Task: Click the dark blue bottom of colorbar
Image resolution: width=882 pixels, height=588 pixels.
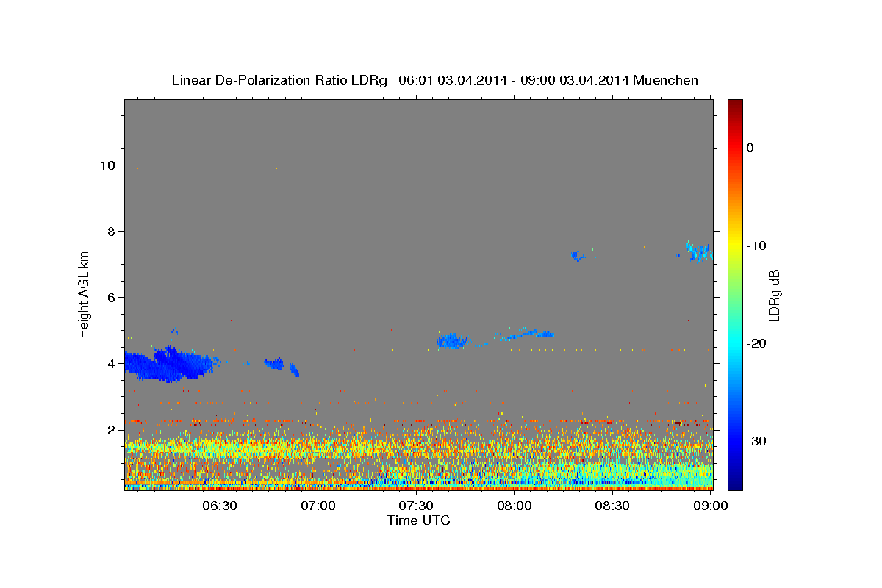Action: pos(735,481)
